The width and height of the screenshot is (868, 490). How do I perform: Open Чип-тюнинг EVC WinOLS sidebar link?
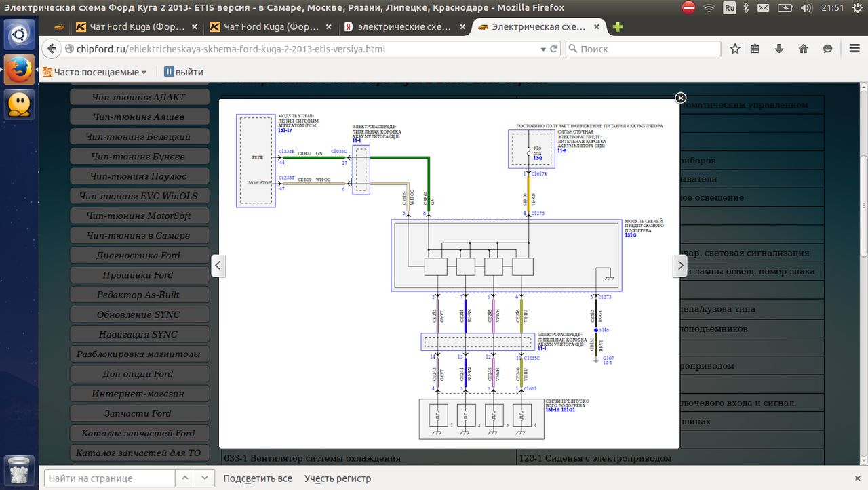(139, 196)
